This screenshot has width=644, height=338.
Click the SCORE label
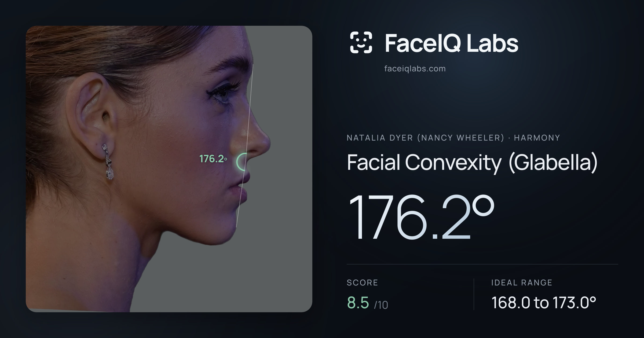(x=362, y=282)
